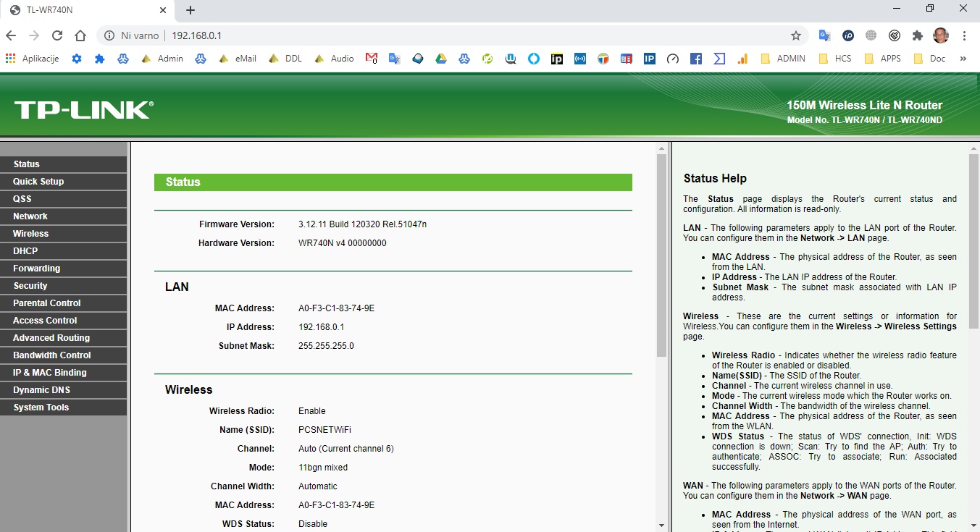Open the Gmail bookmark icon
Screen dimensions: 980x532
click(x=371, y=59)
